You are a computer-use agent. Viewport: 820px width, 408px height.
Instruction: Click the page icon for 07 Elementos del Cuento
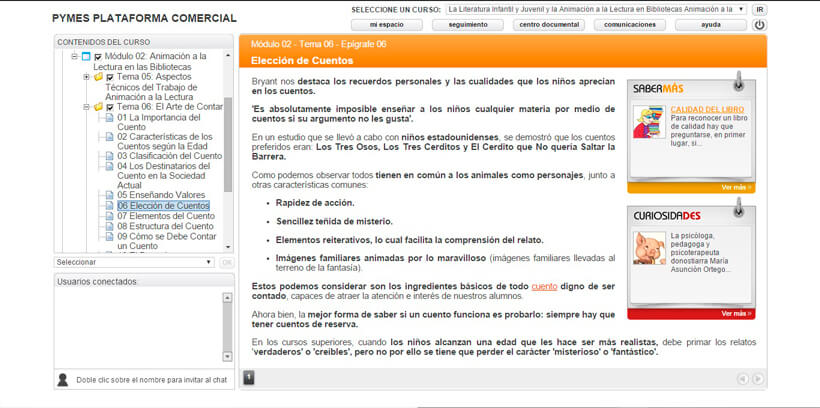coord(109,216)
